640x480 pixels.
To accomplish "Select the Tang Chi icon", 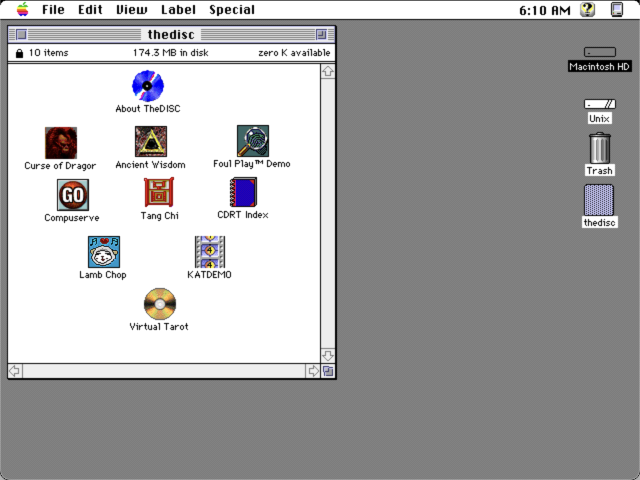I will pos(159,192).
